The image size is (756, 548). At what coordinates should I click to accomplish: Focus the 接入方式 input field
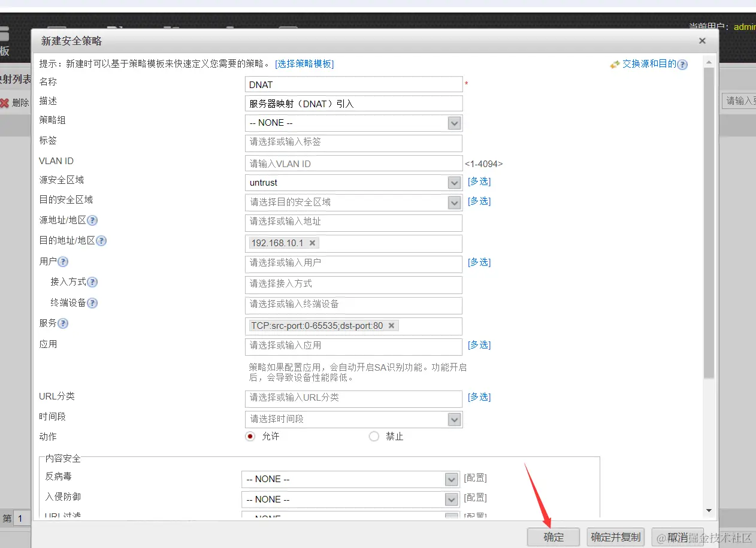354,284
